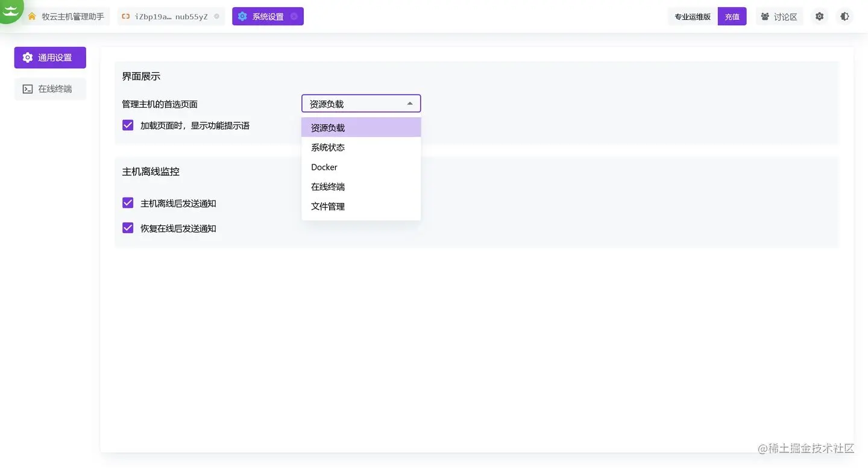Choose 在线终端 option in the dropdown list

(x=361, y=187)
